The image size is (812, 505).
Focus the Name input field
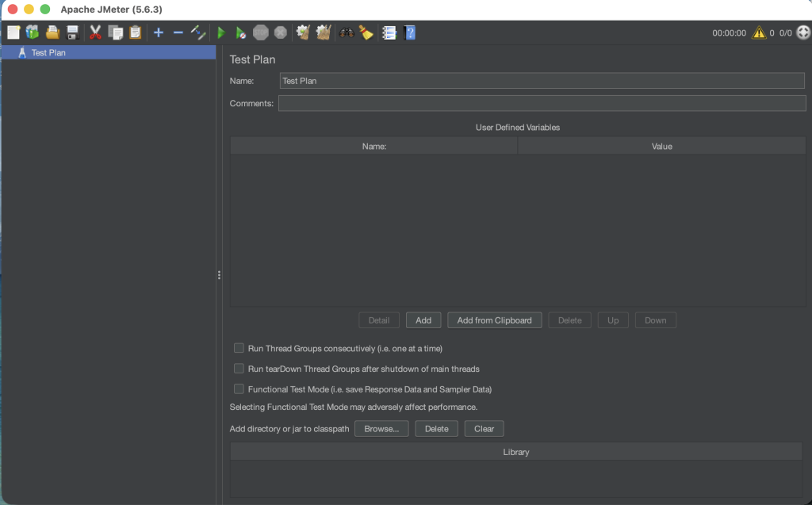(x=542, y=81)
